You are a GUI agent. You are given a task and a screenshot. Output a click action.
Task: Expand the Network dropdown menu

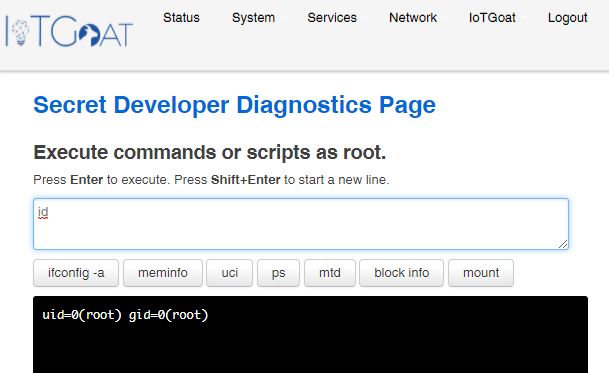point(413,18)
